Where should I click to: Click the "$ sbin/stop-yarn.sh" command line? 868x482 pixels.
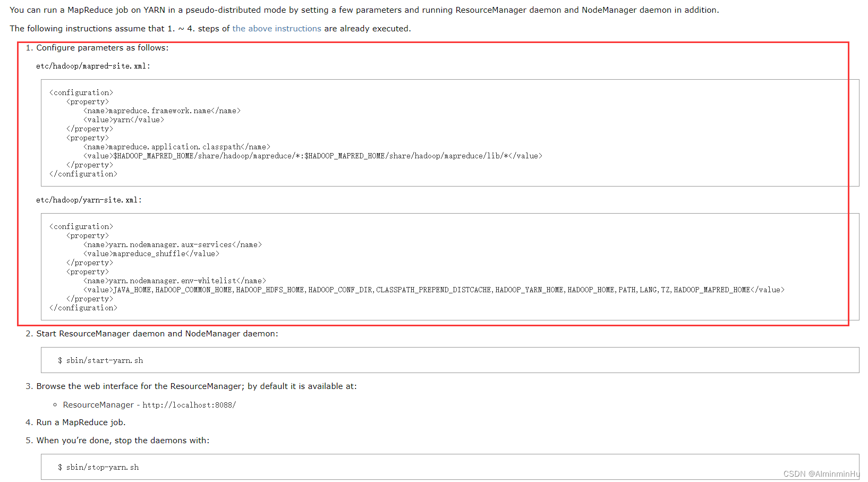(98, 467)
